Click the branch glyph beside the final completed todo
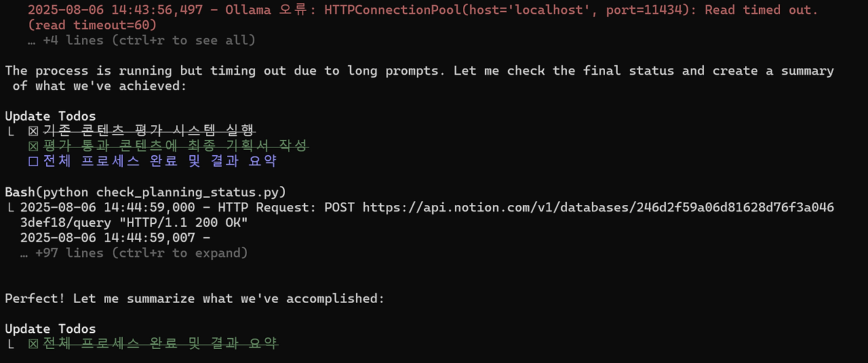868x363 pixels. point(10,344)
